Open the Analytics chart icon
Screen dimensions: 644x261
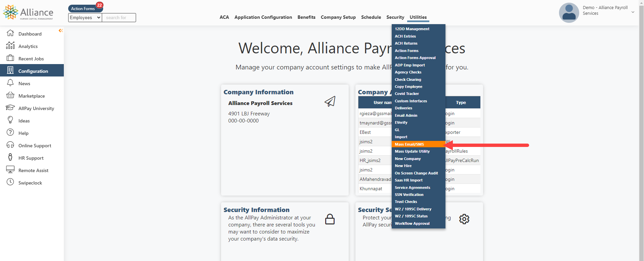pyautogui.click(x=10, y=45)
